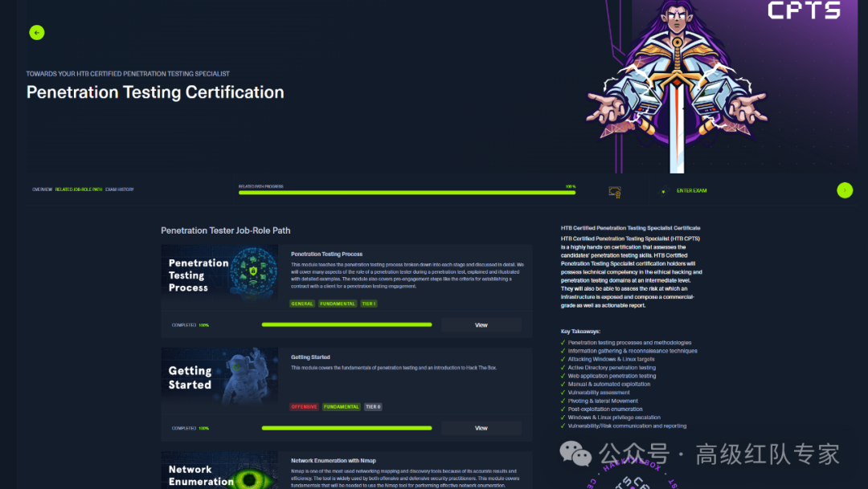The image size is (868, 489).
Task: Click 'Vulnerability/Risk communication and reporting' takeaway
Action: point(627,426)
